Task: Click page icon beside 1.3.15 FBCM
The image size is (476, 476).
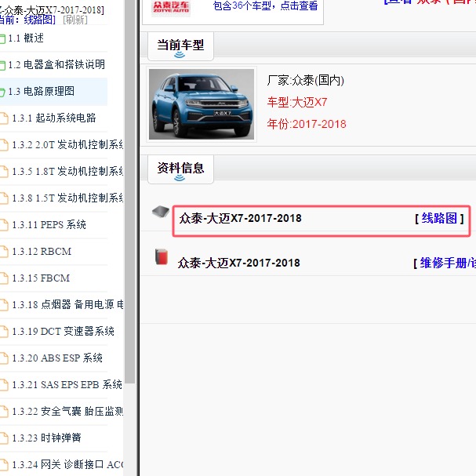Action: [4, 278]
